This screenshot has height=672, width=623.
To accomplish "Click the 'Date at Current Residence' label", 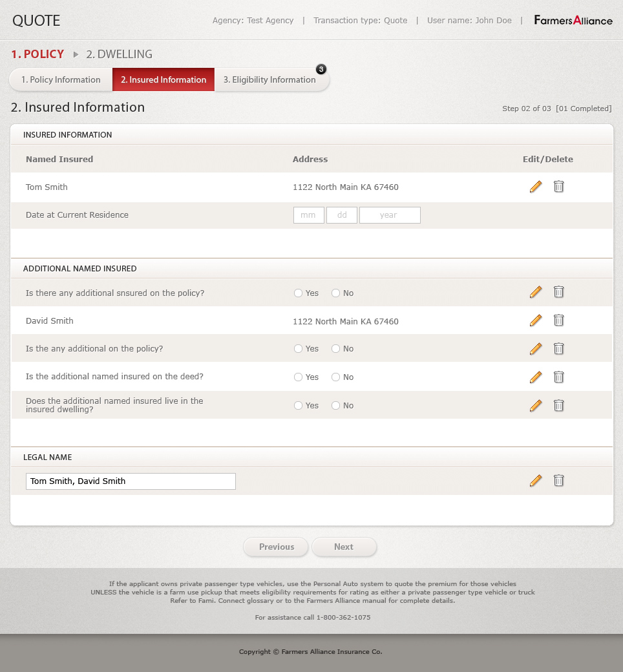I will [77, 215].
